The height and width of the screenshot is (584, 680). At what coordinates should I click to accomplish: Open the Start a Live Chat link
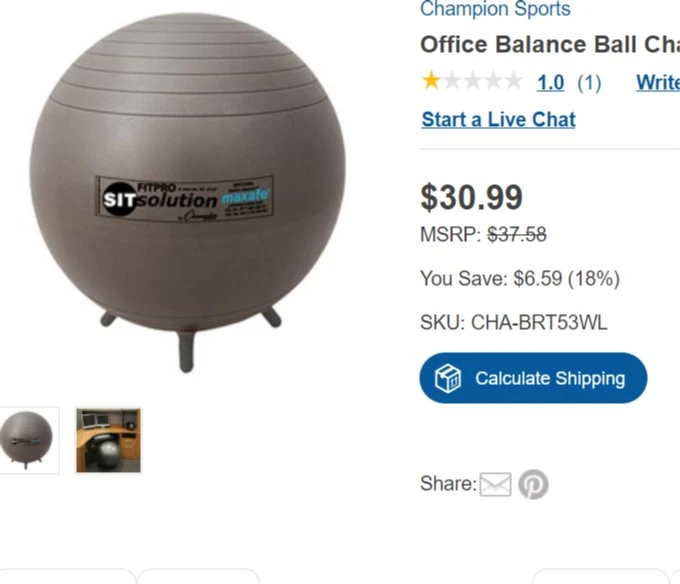pyautogui.click(x=498, y=120)
